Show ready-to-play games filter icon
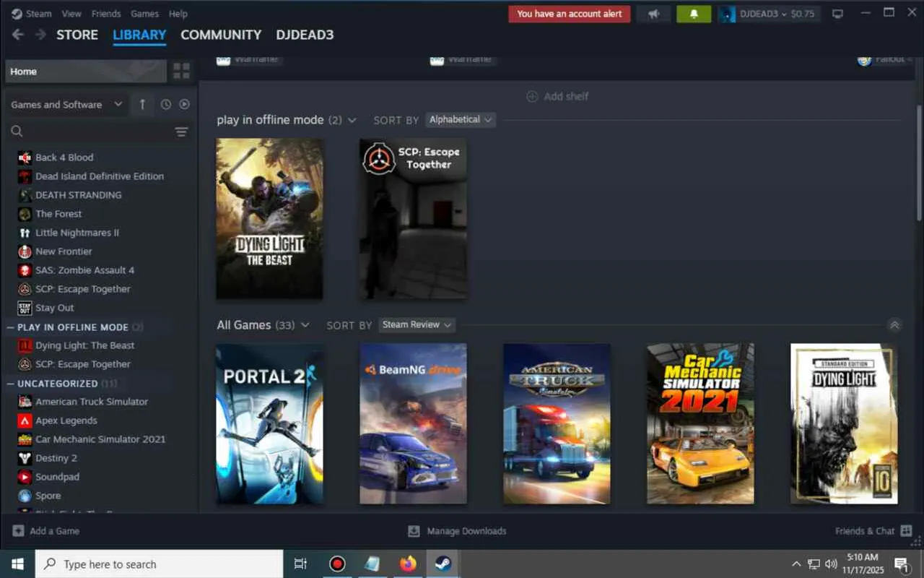 coord(185,104)
